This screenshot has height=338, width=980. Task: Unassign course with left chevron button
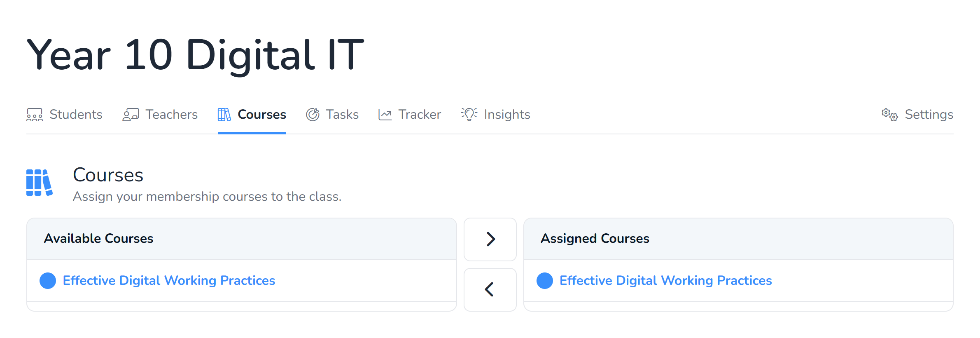490,289
